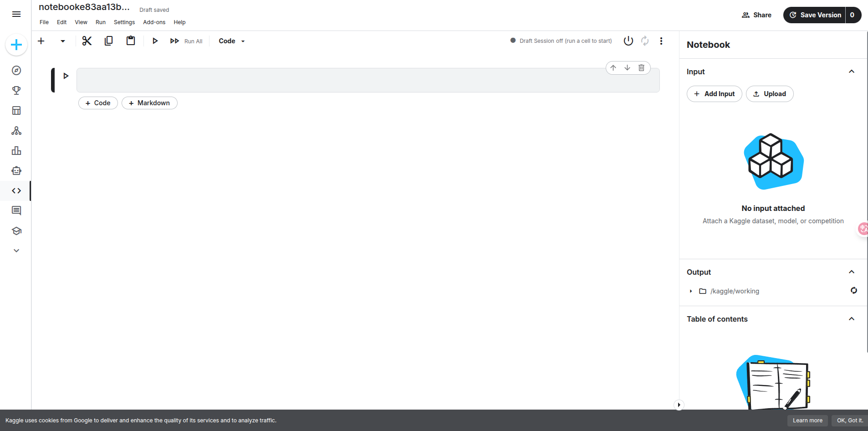Screen dimensions: 868x431
Task: Expand the /kaggle/working folder tree
Action: point(691,291)
